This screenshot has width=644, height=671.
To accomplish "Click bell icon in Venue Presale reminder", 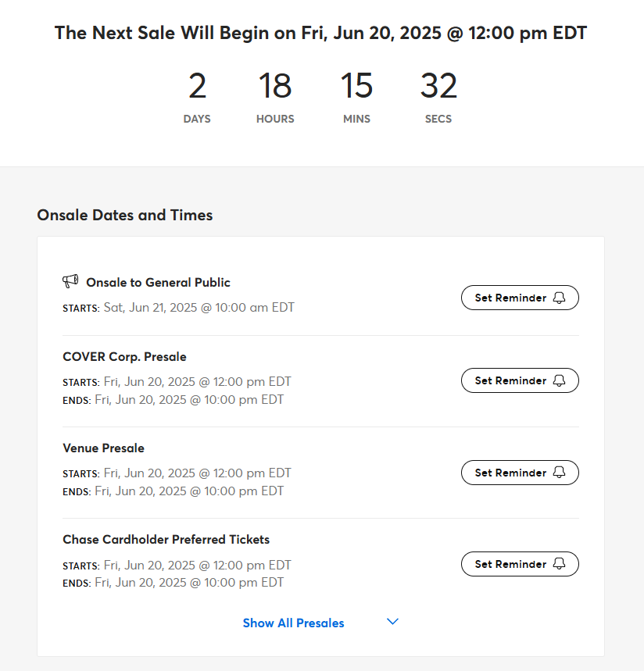I will [x=560, y=473].
